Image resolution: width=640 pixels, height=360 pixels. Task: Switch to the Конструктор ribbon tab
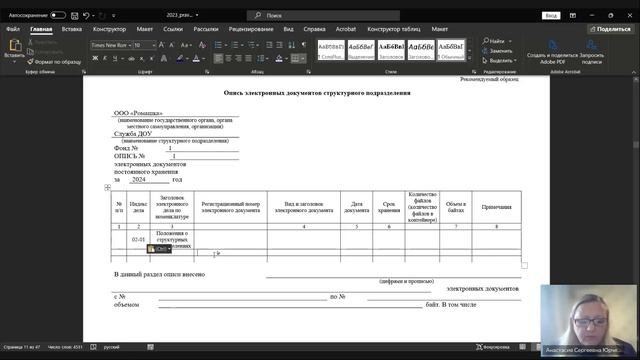pos(109,29)
